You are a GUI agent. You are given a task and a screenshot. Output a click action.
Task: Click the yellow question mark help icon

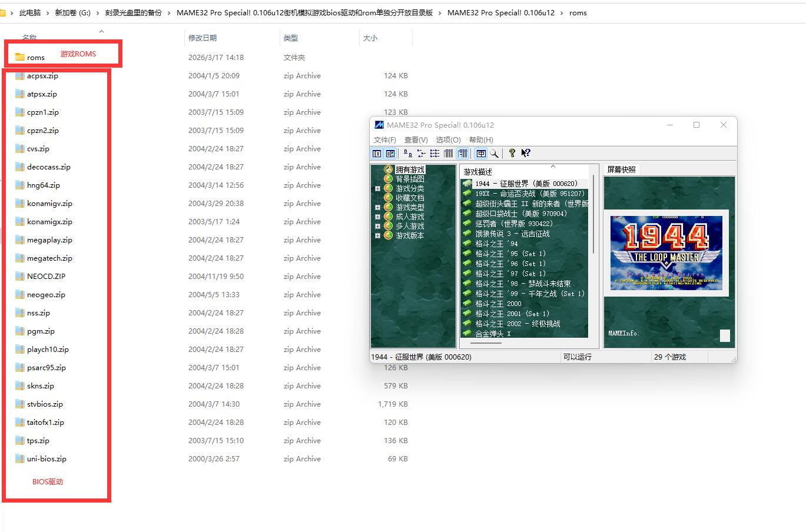coord(512,153)
